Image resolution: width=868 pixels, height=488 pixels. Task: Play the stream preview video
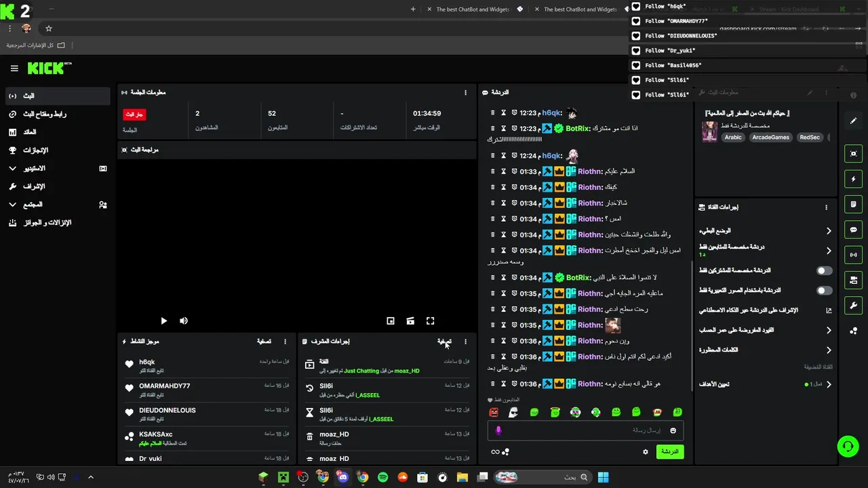point(163,321)
